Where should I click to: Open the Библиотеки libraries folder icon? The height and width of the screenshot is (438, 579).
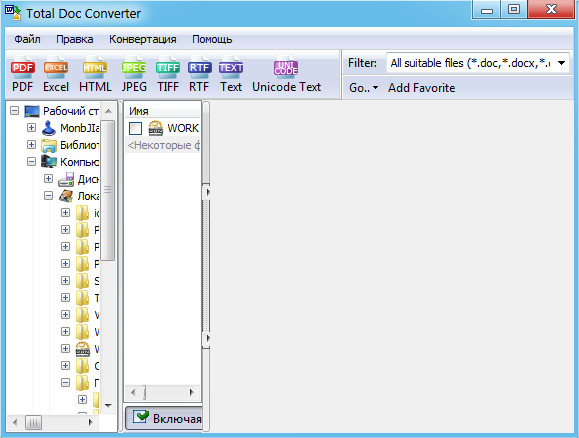49,145
